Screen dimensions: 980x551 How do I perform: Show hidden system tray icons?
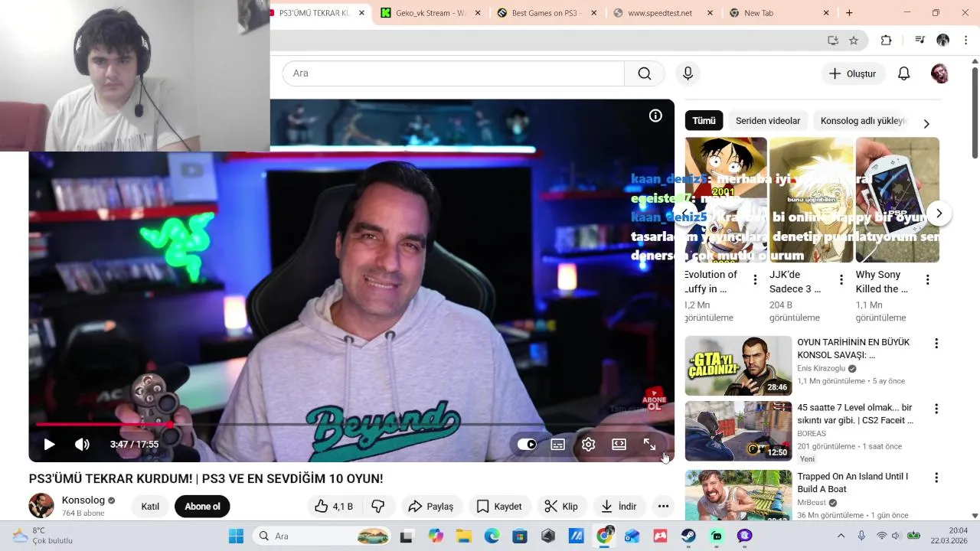point(841,536)
